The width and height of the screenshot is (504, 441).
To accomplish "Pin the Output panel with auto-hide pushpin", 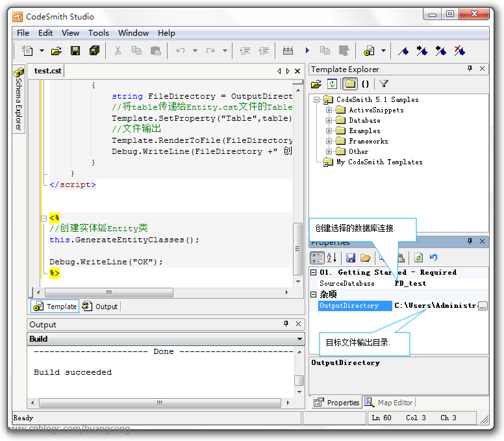I will [286, 324].
